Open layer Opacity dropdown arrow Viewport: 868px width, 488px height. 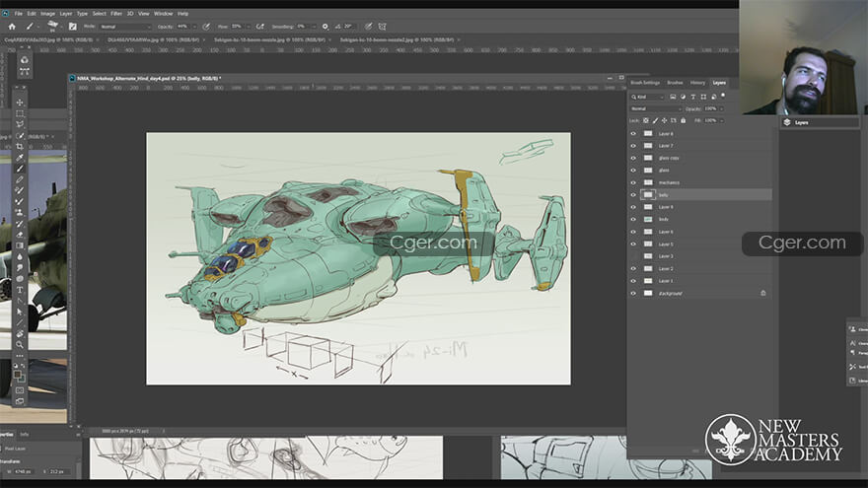point(721,108)
